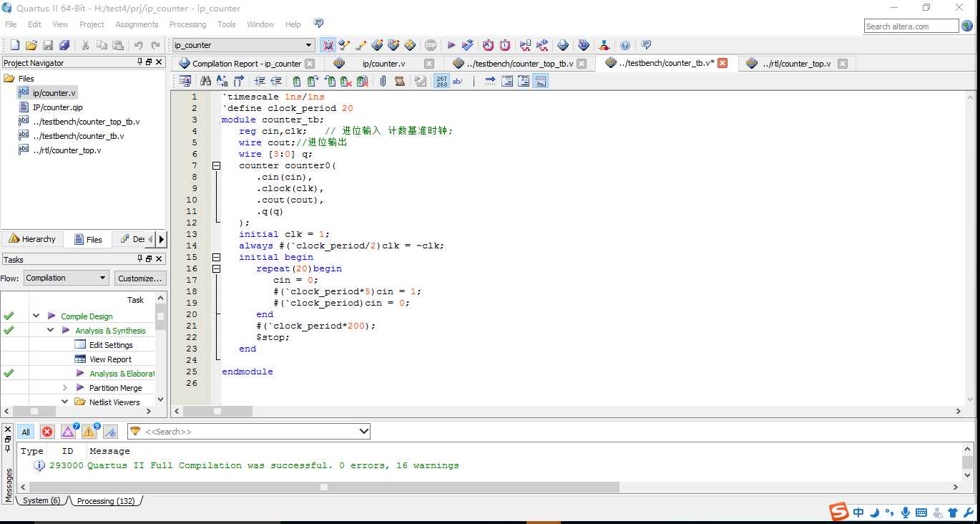Click the Open folder icon
The image size is (980, 524).
point(31,45)
